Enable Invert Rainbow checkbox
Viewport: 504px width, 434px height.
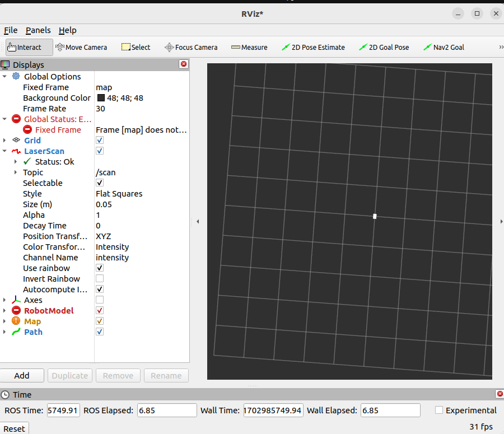[100, 278]
